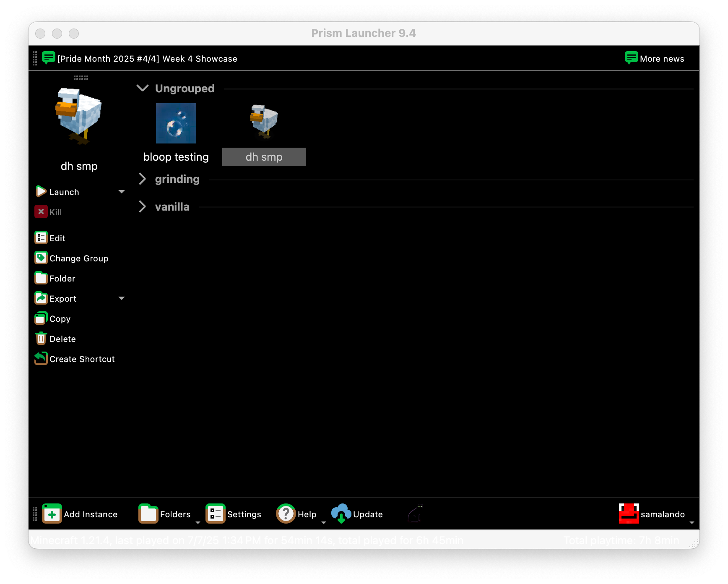The height and width of the screenshot is (584, 728).
Task: Click the Folders icon in bottom toolbar
Action: point(148,514)
